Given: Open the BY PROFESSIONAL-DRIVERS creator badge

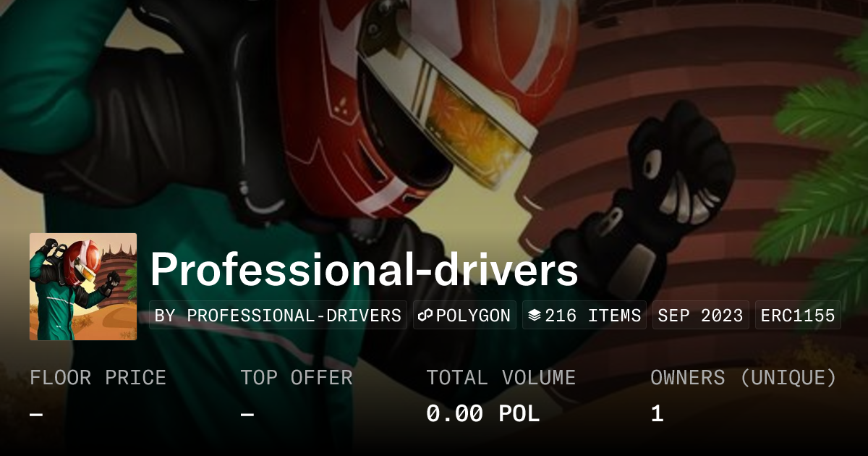Looking at the screenshot, I should 278,316.
